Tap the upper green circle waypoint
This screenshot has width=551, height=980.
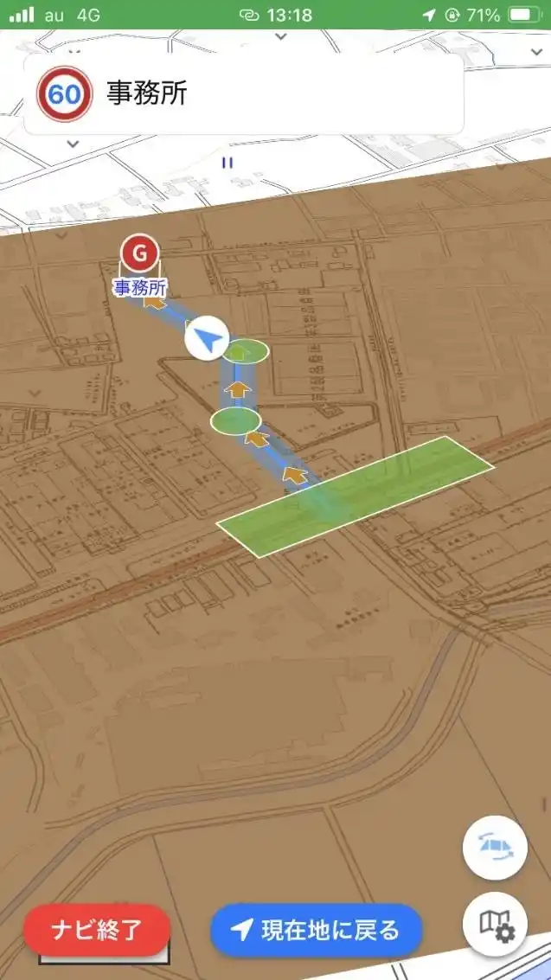coord(247,352)
